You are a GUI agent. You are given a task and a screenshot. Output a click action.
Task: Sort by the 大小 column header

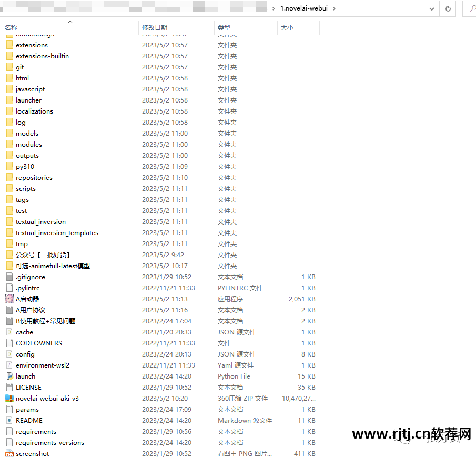tap(287, 28)
